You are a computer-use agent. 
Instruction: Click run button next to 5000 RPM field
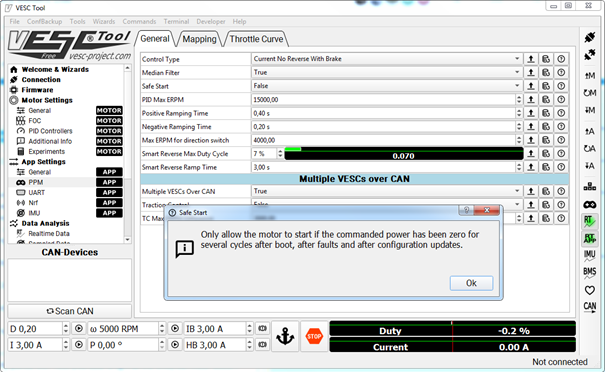click(175, 328)
